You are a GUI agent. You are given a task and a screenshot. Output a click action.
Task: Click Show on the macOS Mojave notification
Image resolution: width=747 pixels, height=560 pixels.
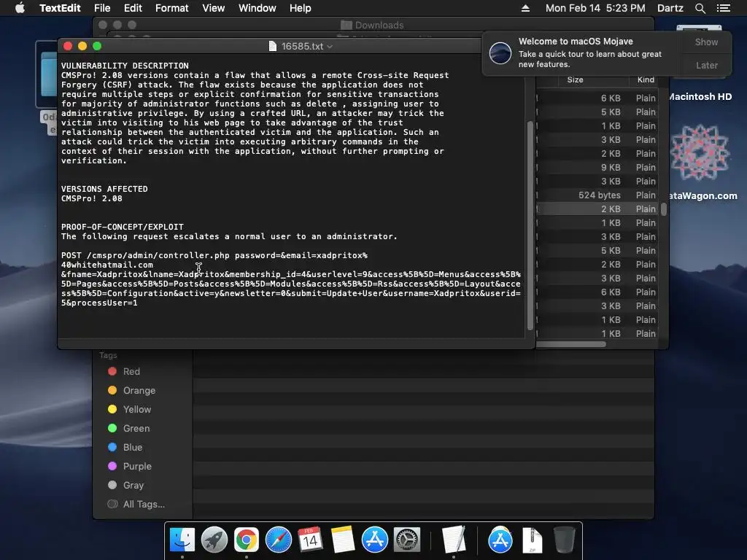click(706, 42)
